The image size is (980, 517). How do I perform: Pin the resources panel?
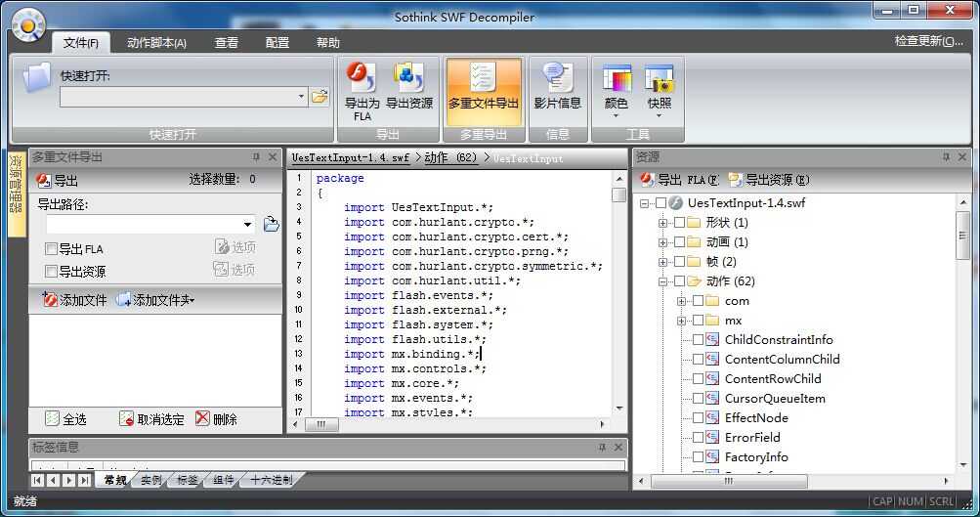946,157
